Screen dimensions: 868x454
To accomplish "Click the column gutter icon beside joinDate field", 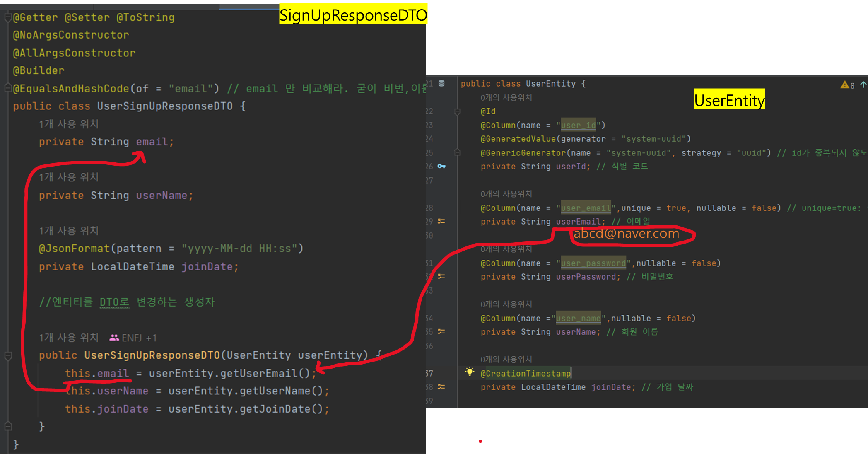I will (441, 386).
